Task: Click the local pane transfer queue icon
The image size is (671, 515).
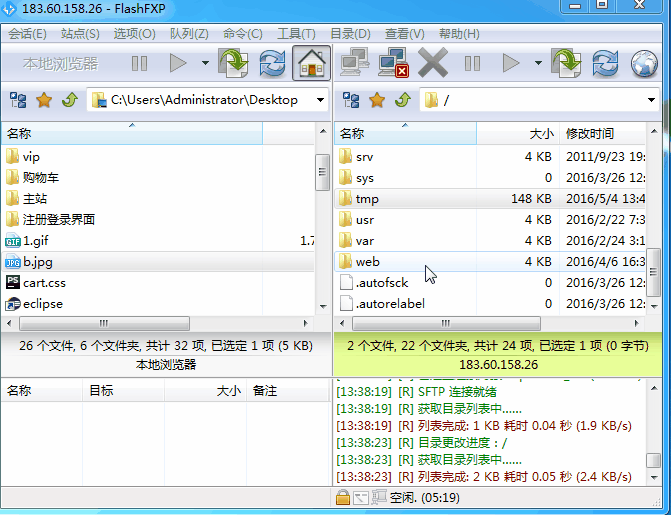Action: coord(233,63)
